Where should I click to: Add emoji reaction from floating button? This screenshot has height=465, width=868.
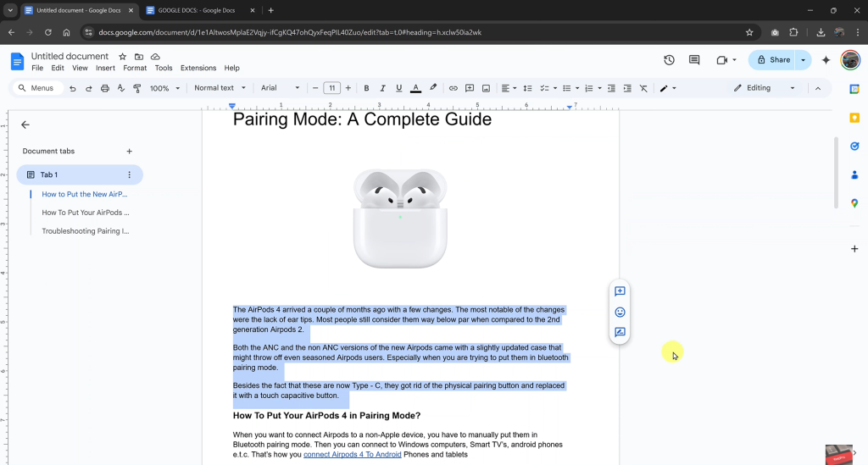coord(620,313)
